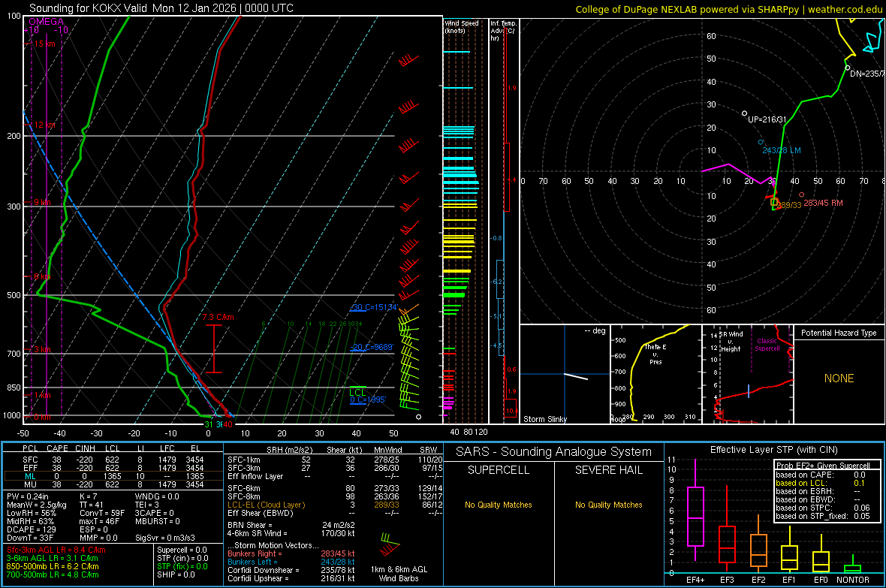Image resolution: width=886 pixels, height=588 pixels.
Task: Click the DownT = 33F value
Action: pos(30,538)
